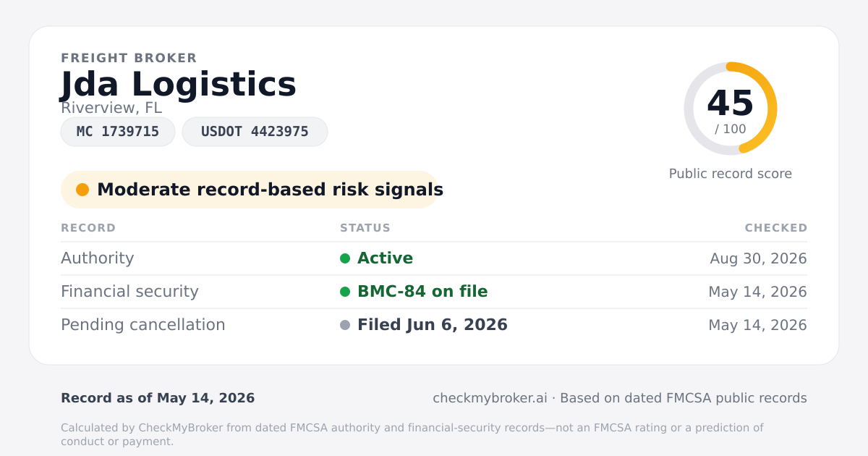Click the Aug 30, 2026 checked date
Image resolution: width=868 pixels, height=456 pixels.
(x=759, y=258)
